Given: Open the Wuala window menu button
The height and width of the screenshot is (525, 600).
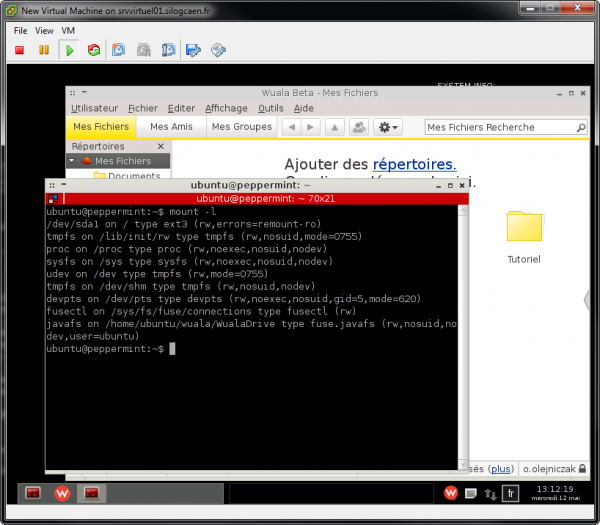Looking at the screenshot, I should click(73, 93).
